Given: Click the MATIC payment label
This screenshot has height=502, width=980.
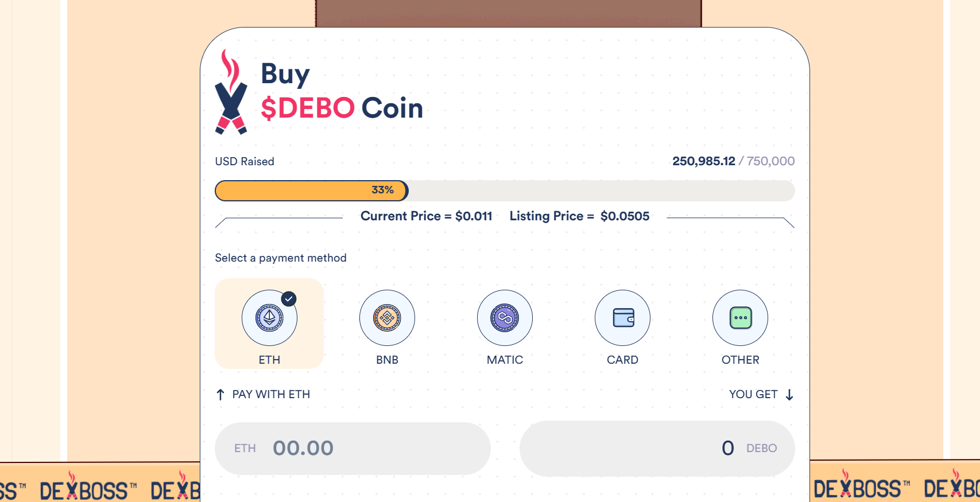Looking at the screenshot, I should (x=505, y=360).
